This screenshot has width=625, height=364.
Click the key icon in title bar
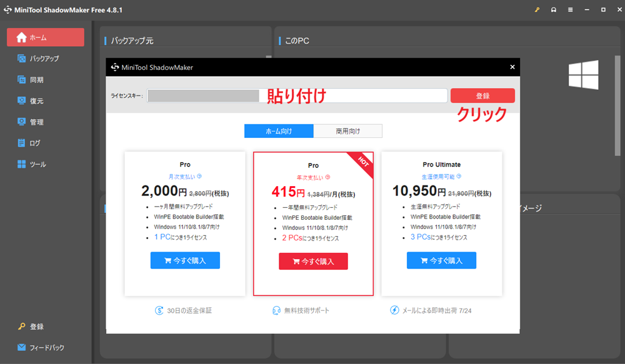pyautogui.click(x=537, y=9)
